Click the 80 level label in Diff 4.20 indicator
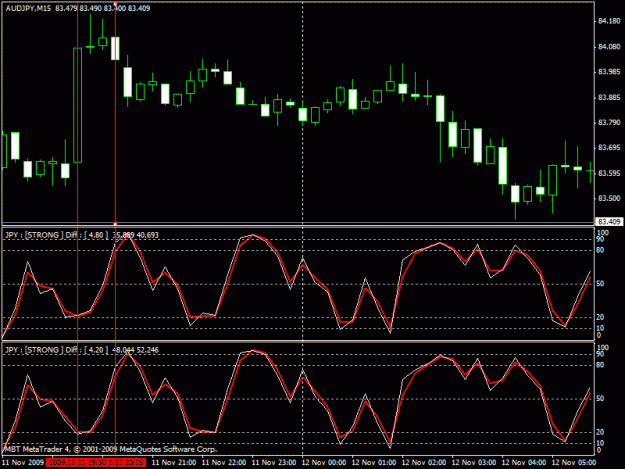Screen dimensions: 625x469 [600, 365]
